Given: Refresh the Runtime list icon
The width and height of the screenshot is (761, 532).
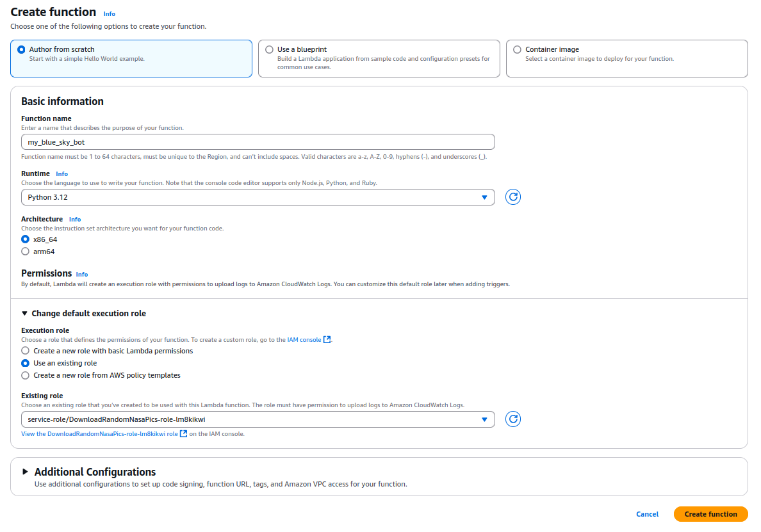Looking at the screenshot, I should [512, 197].
